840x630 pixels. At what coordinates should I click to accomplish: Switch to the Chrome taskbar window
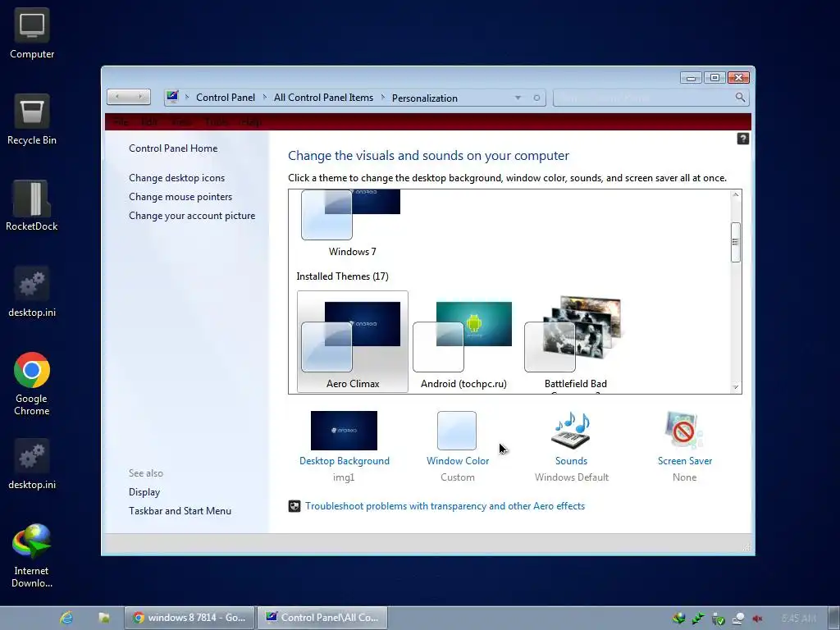189,618
